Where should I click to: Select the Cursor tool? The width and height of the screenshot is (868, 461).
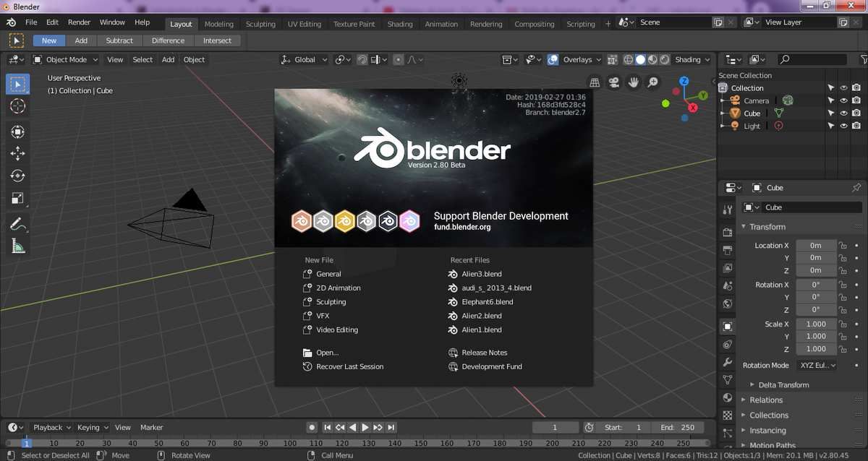click(18, 106)
